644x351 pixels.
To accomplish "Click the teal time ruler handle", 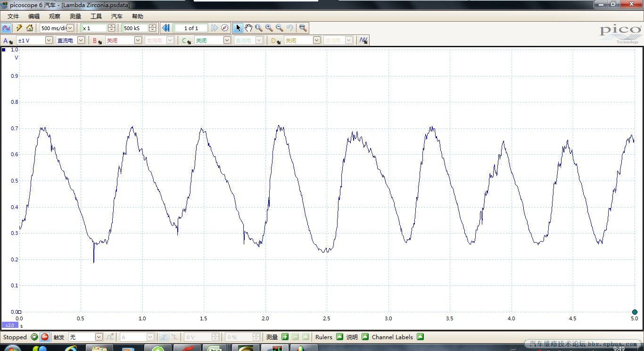I will coord(635,312).
